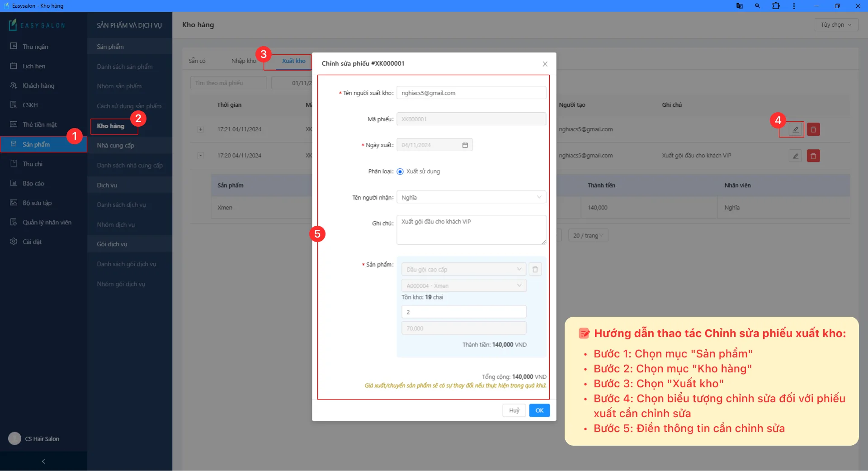The image size is (868, 471).
Task: Select Xuất sử dụng radio option
Action: (x=400, y=171)
